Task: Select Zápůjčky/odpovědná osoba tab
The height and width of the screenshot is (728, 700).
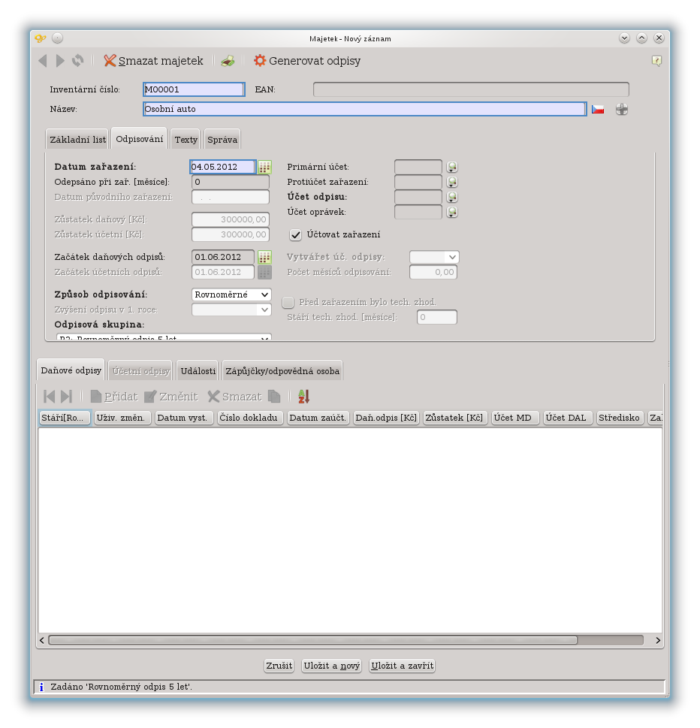Action: [x=282, y=371]
